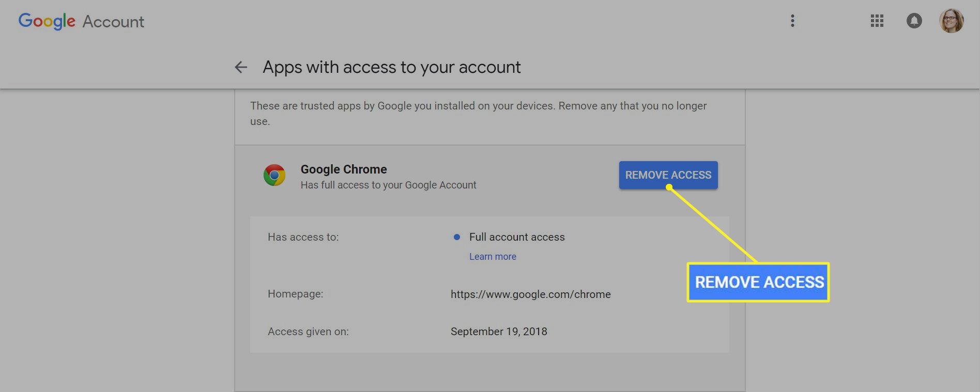Click the 'Access given on:' label
The width and height of the screenshot is (980, 392).
pos(309,332)
